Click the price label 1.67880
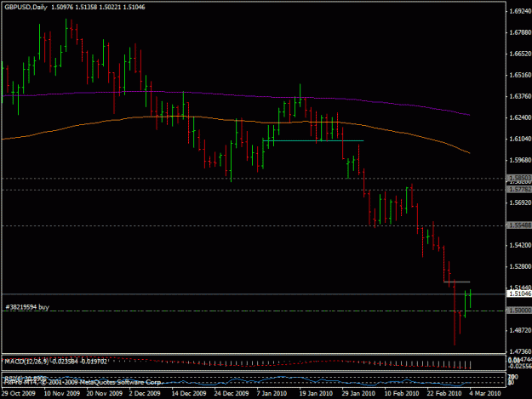This screenshot has width=532, height=399. tap(520, 32)
